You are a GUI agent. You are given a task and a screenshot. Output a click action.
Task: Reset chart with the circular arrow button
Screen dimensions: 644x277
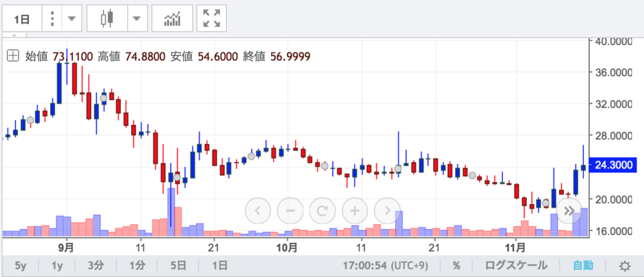tap(323, 211)
